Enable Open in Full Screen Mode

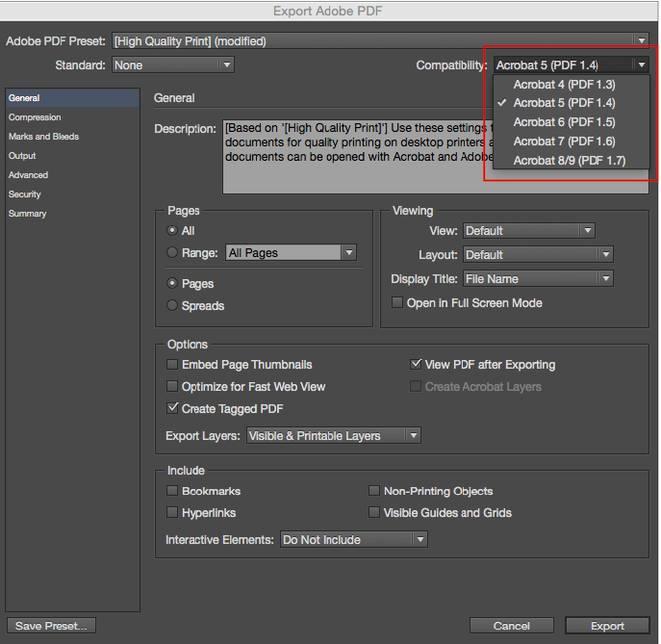(397, 303)
